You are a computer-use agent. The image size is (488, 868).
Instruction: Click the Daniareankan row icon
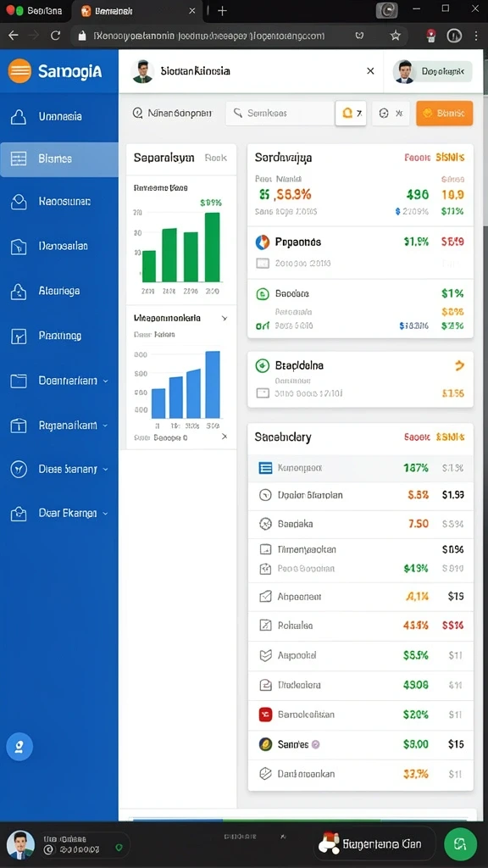(x=265, y=774)
